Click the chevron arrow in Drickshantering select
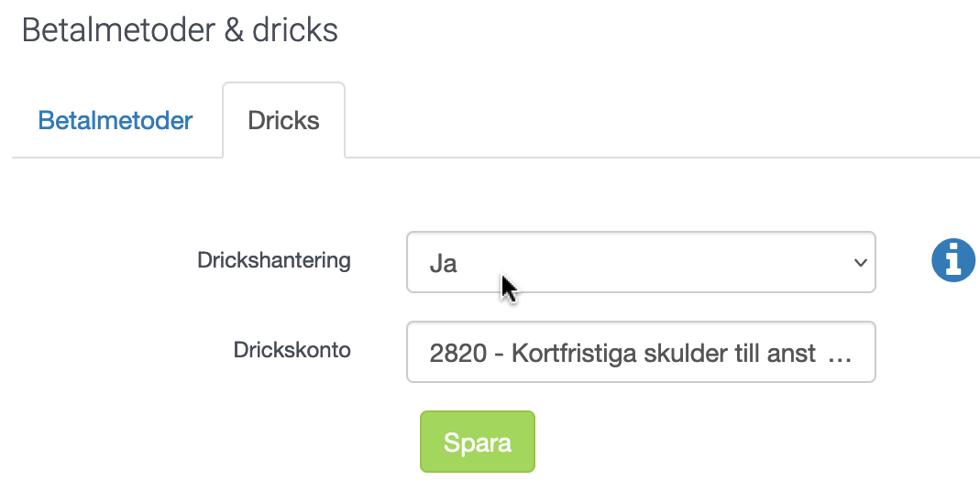 pos(860,263)
